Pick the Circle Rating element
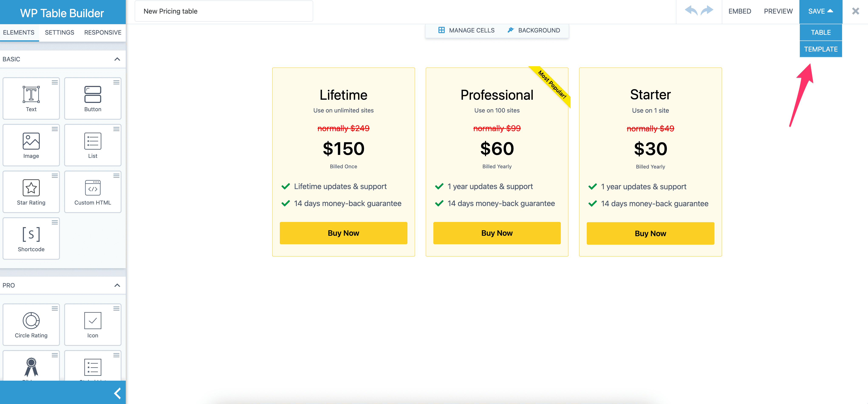The image size is (868, 404). 31,325
